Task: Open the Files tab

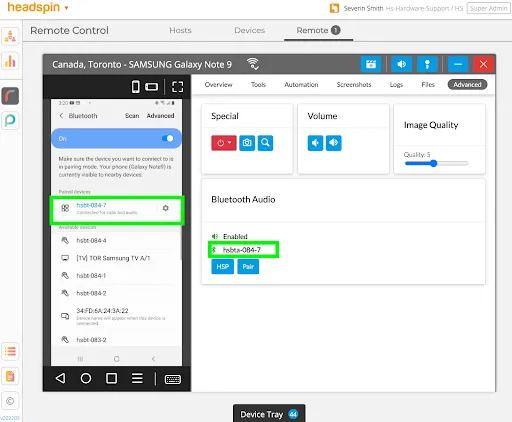Action: coord(428,85)
